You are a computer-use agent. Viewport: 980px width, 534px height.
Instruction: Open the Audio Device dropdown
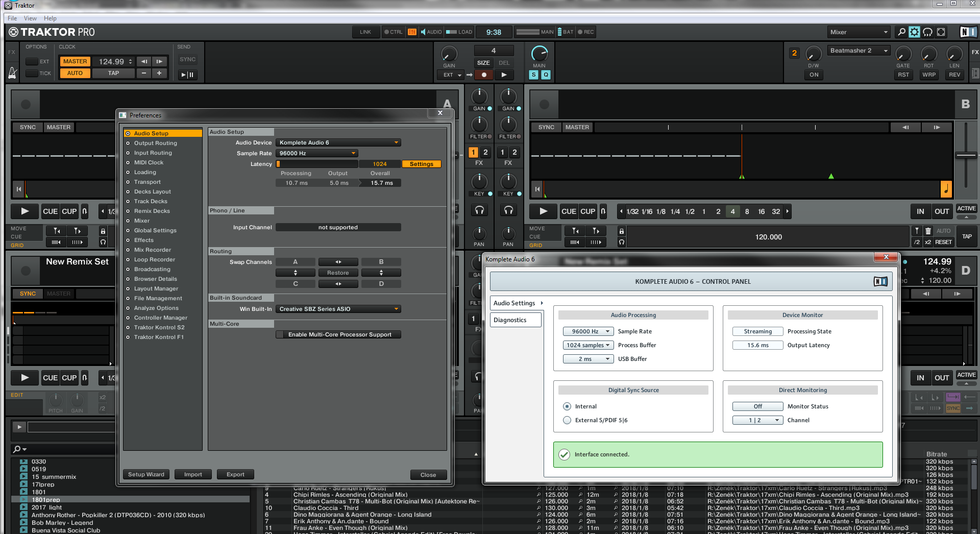[x=338, y=143]
